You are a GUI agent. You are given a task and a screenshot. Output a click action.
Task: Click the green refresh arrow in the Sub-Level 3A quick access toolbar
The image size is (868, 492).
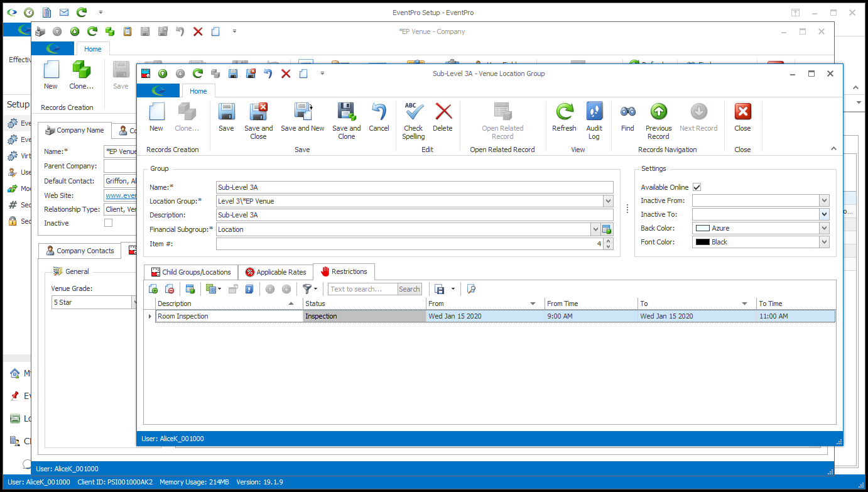tap(197, 74)
